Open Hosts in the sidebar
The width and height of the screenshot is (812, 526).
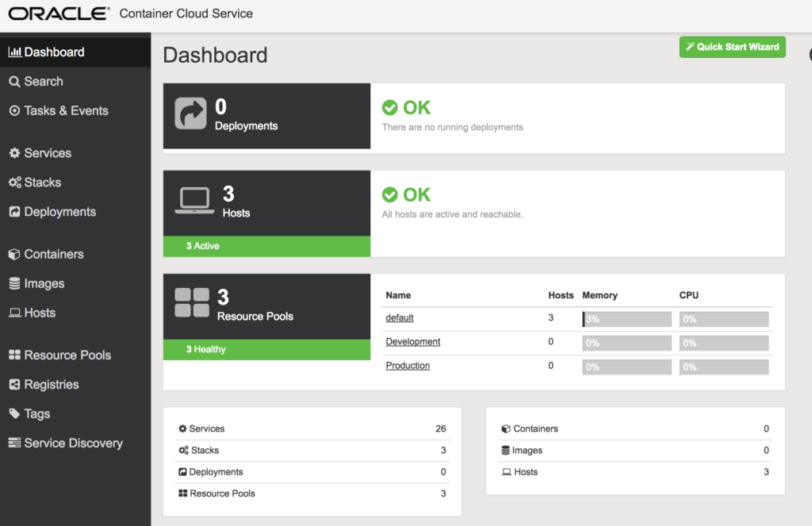point(75,313)
